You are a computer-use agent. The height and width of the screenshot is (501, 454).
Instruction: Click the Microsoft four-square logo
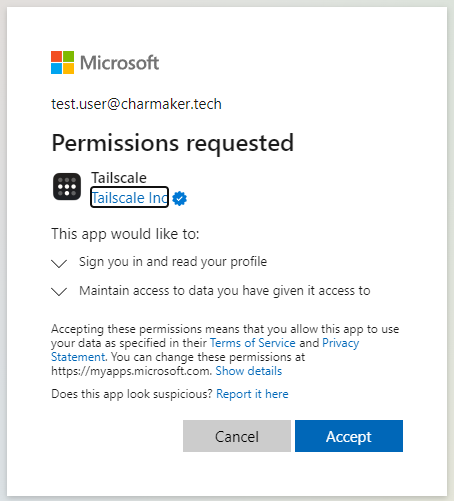pos(62,62)
